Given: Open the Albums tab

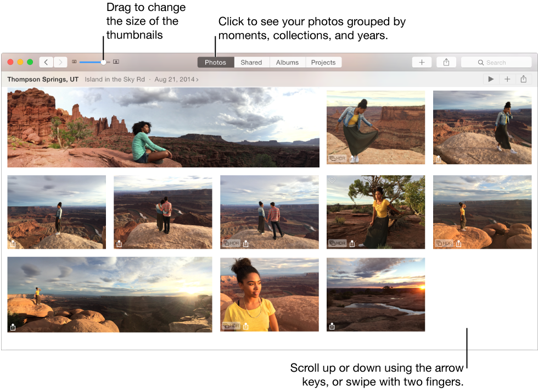Looking at the screenshot, I should (287, 62).
